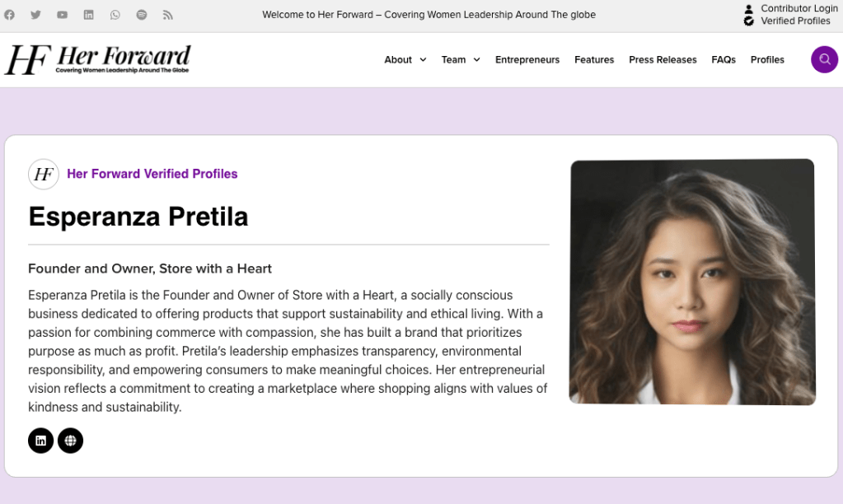Open the YouTube icon link
Screen dimensions: 843x504
63,15
